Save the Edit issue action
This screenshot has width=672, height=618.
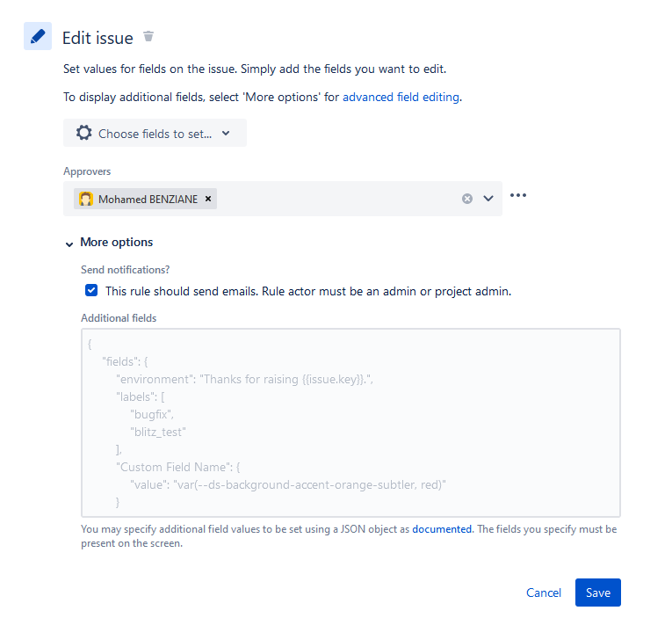coord(598,593)
